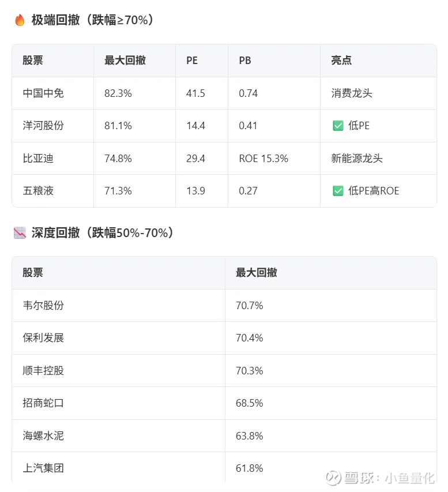The image size is (448, 492).
Task: Click the fire icon beside 极端回撤 heading
Action: (x=20, y=20)
